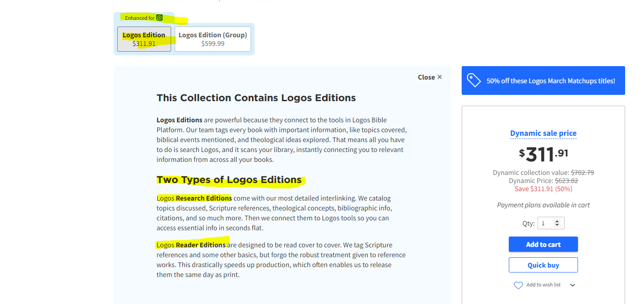This screenshot has width=644, height=304.
Task: Click the 'Enhanced for' label text
Action: click(140, 18)
